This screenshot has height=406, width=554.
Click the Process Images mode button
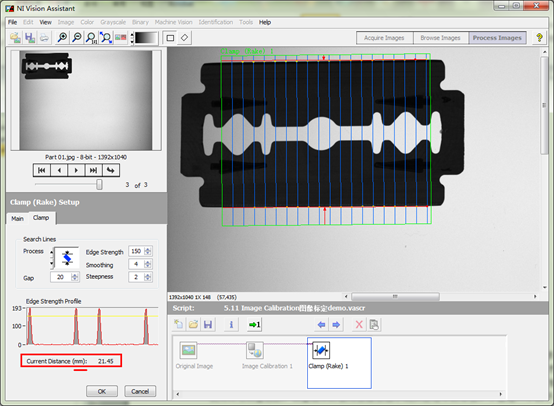(x=497, y=38)
